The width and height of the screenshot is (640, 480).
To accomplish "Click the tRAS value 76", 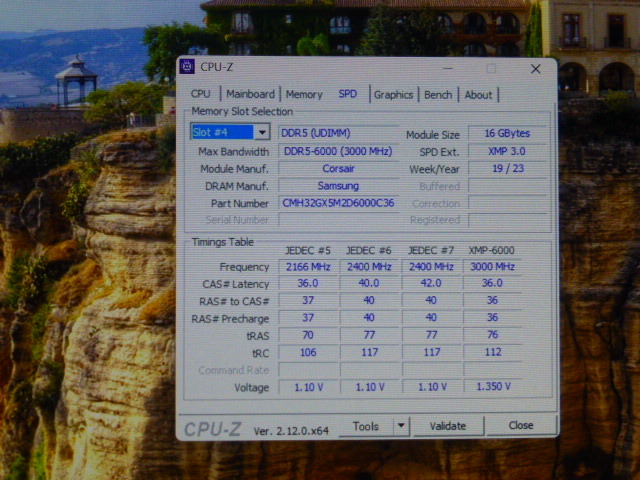I will coord(493,334).
